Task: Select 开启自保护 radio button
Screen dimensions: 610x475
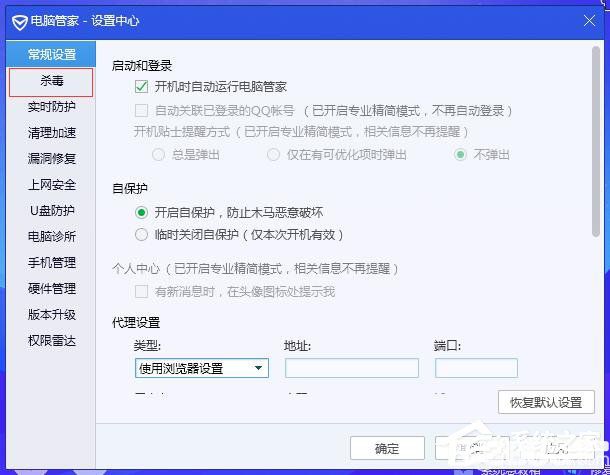Action: pos(141,212)
